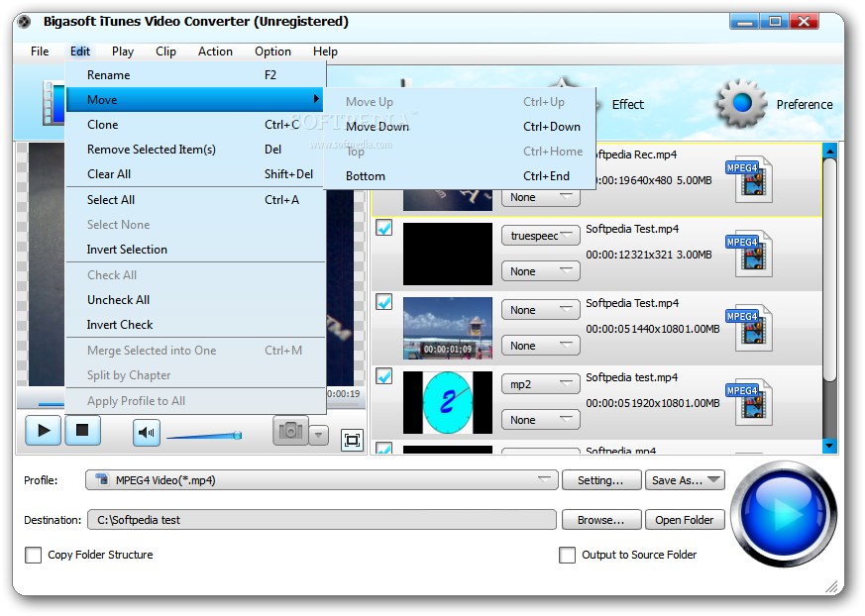
Task: Open the Clip menu
Action: (x=165, y=51)
